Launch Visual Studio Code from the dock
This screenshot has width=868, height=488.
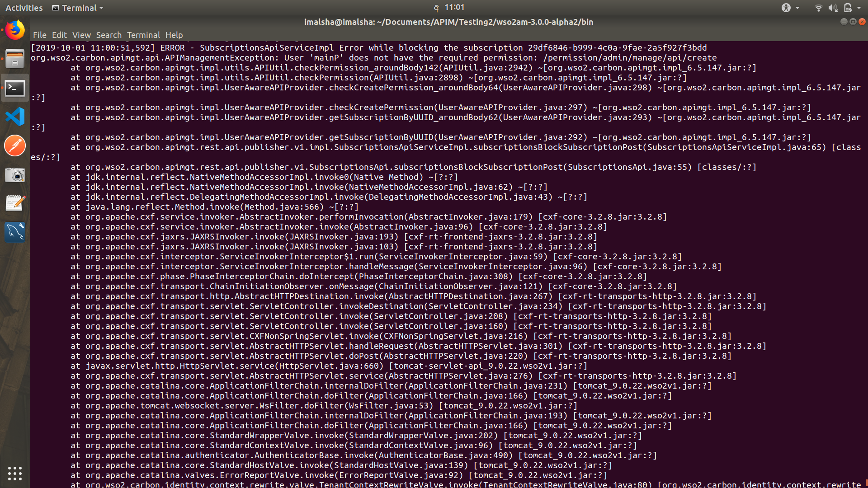click(x=15, y=117)
